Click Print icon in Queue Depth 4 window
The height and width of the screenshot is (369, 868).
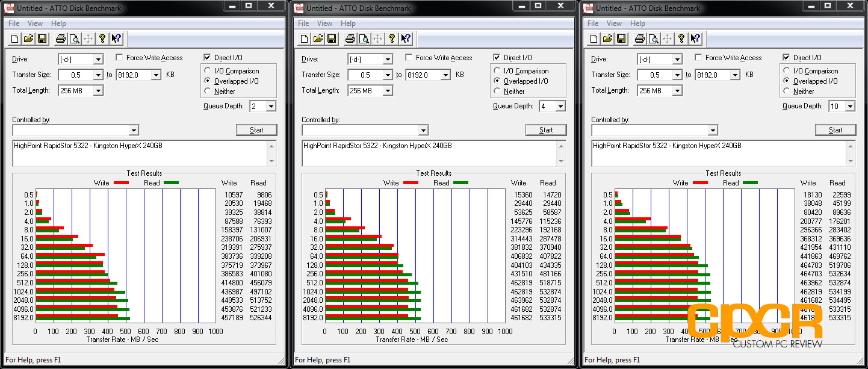[x=350, y=39]
